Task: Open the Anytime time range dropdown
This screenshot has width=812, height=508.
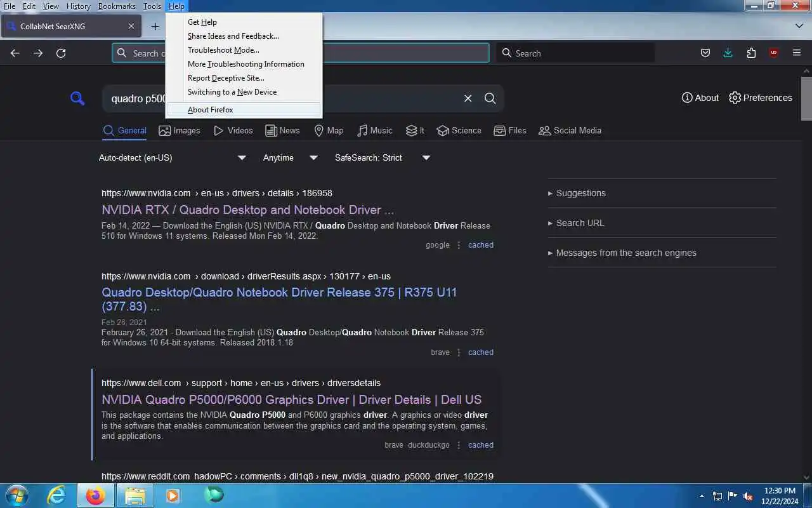Action: click(290, 157)
